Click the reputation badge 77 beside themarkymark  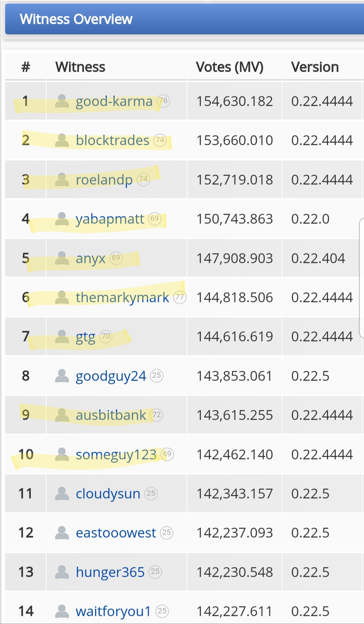pyautogui.click(x=180, y=297)
